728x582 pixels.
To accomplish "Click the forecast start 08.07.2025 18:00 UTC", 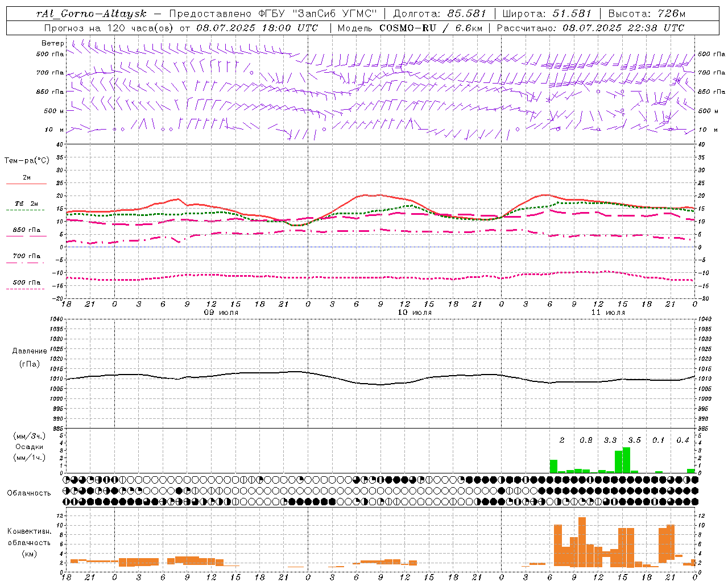I will point(257,28).
